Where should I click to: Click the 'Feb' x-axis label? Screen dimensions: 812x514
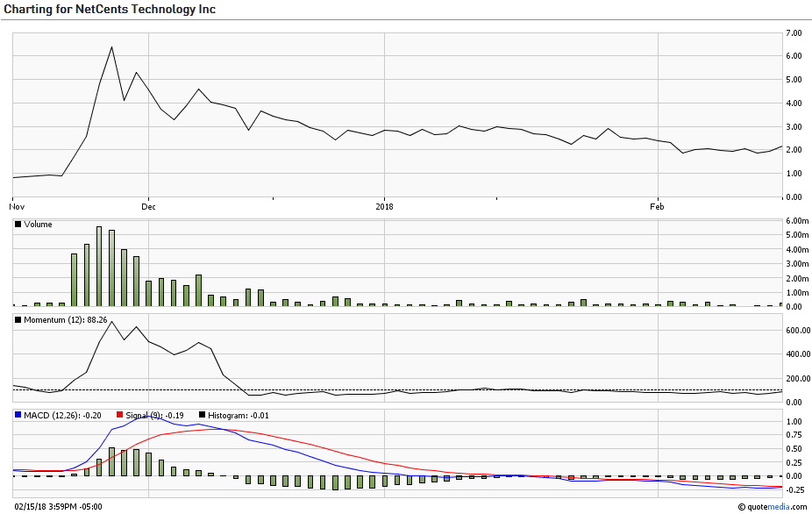657,207
